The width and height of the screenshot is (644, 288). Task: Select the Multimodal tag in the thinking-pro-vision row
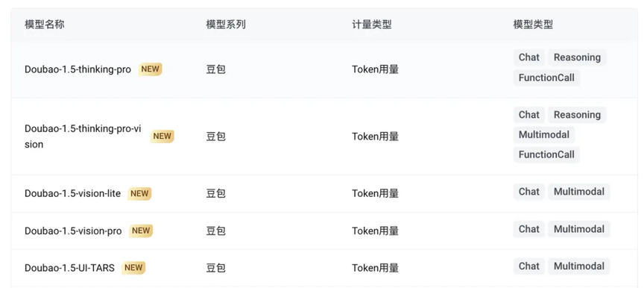[x=544, y=135]
